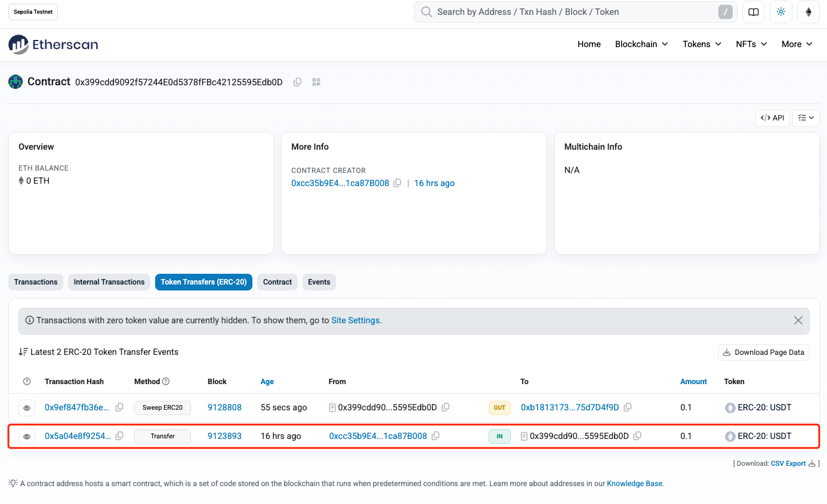Copy To address in Transfer row
The width and height of the screenshot is (827, 504).
click(637, 436)
